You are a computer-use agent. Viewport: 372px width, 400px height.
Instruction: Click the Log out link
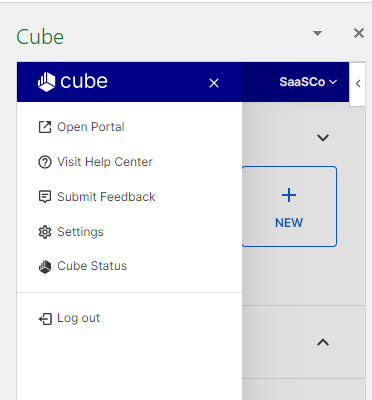coord(78,318)
